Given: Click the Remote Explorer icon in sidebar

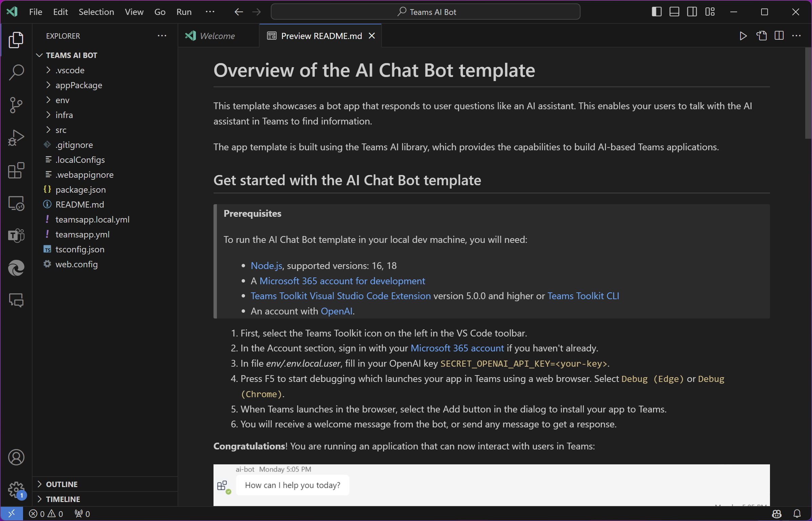Looking at the screenshot, I should click(16, 203).
